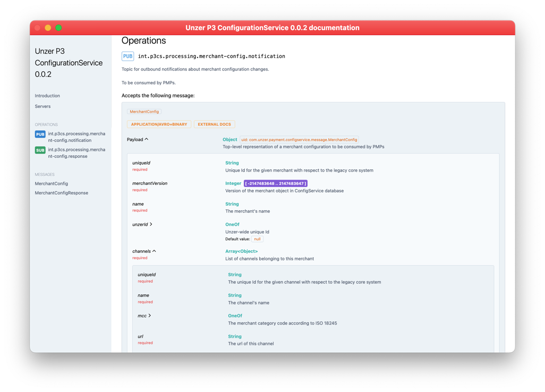Click the blue PUB badge in sidebar
The height and width of the screenshot is (392, 545).
(40, 134)
